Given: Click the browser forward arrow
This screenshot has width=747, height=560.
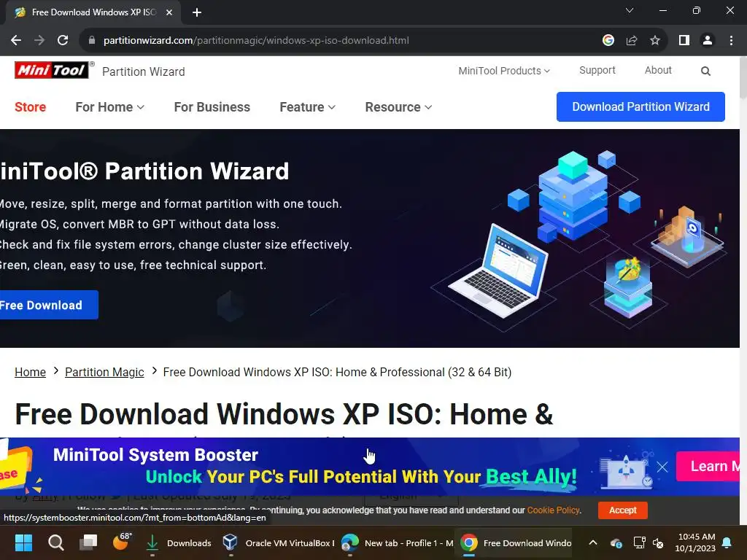Looking at the screenshot, I should pyautogui.click(x=39, y=41).
